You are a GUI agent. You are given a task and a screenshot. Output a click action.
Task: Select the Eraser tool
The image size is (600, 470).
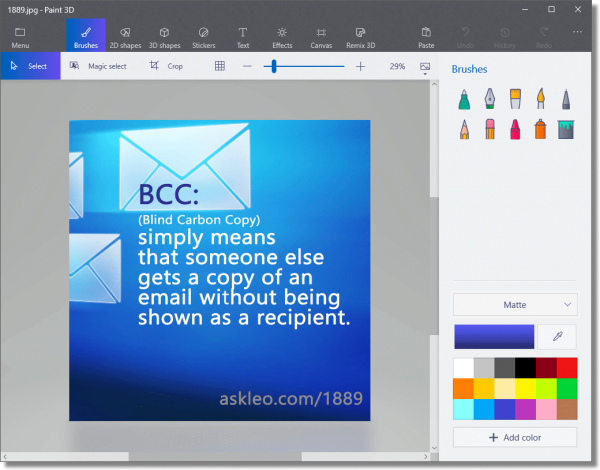click(x=490, y=129)
